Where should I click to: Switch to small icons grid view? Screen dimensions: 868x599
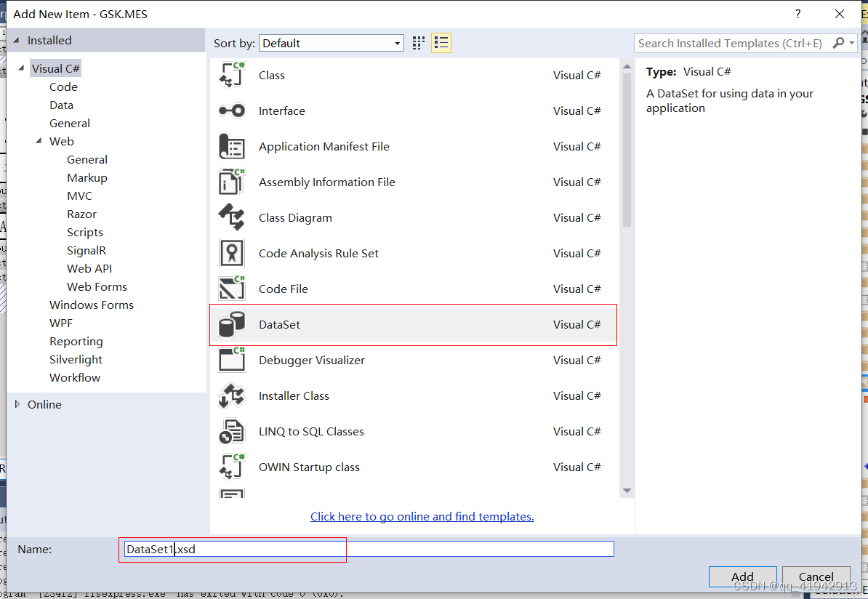pyautogui.click(x=419, y=43)
